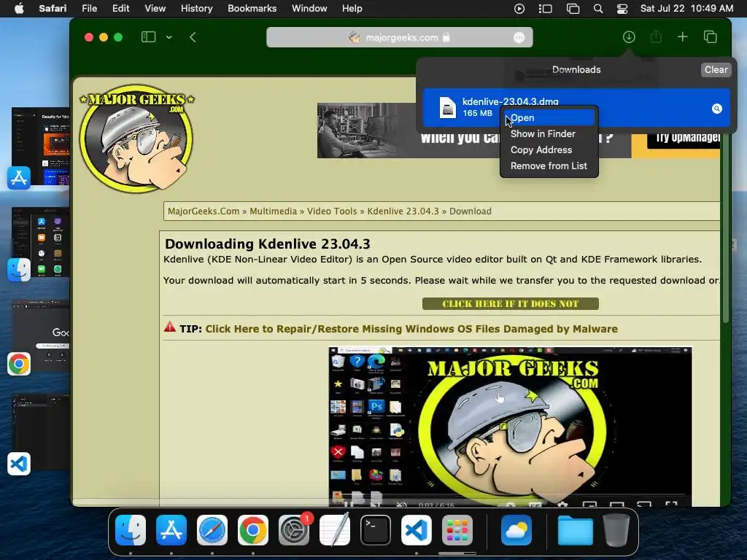
Task: Click the page vertical scrollbar
Action: (726, 228)
